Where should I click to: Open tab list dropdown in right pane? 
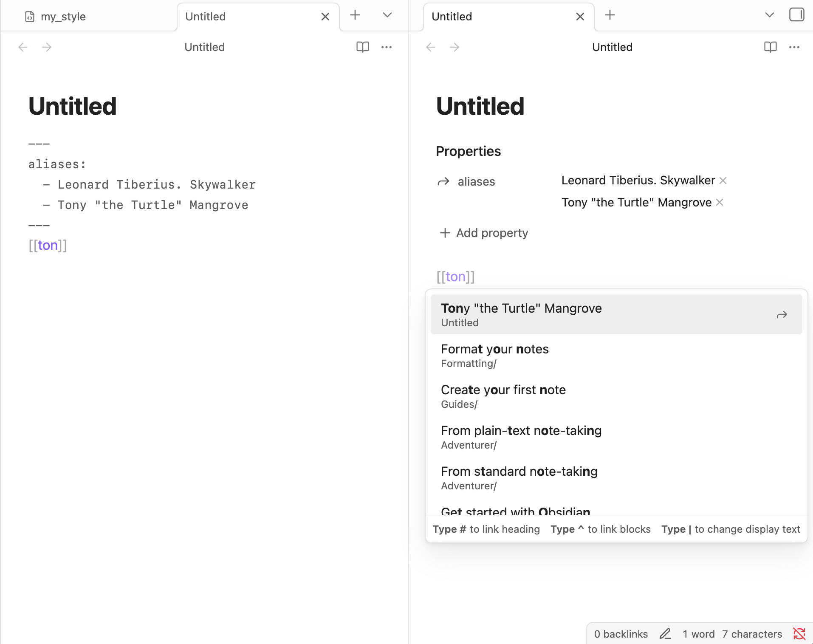(x=769, y=15)
